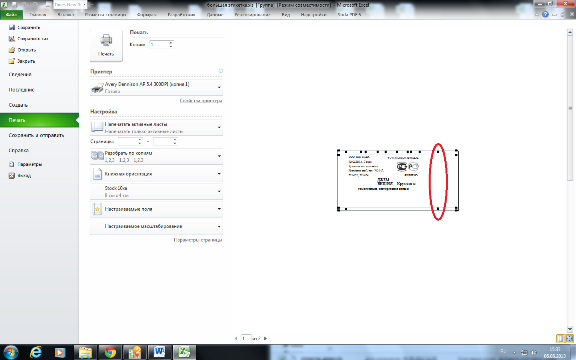Select Save & Send in backstage menu
This screenshot has width=576, height=360.
pos(36,135)
